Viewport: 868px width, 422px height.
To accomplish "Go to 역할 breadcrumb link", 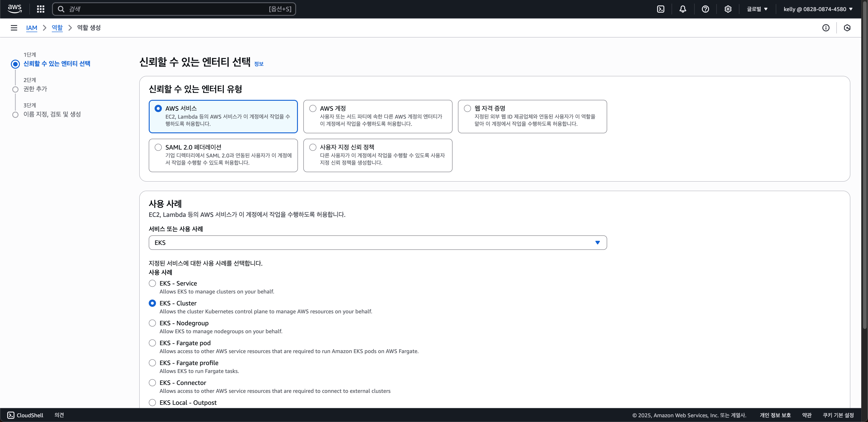I will 57,28.
